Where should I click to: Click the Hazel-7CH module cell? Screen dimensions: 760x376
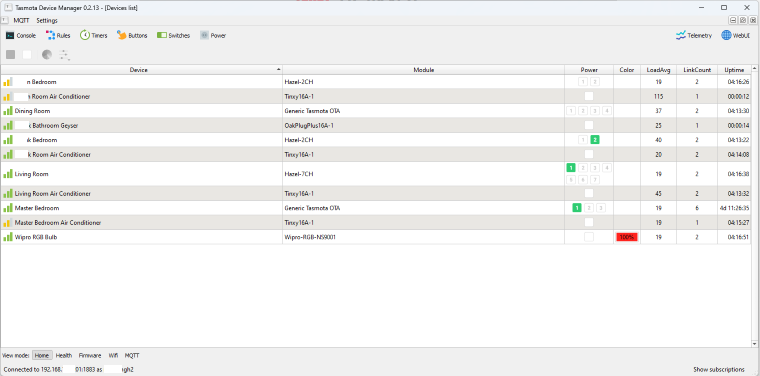click(424, 174)
